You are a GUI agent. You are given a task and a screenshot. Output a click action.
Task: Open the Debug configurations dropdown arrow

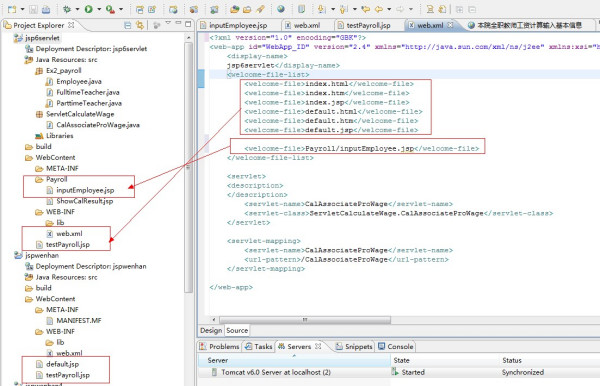77,9
